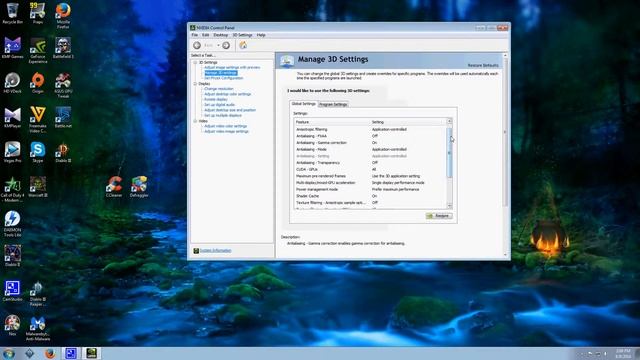This screenshot has height=360, width=640.
Task: Click the Forward arrow in NVIDIA toolbar
Action: pos(226,45)
